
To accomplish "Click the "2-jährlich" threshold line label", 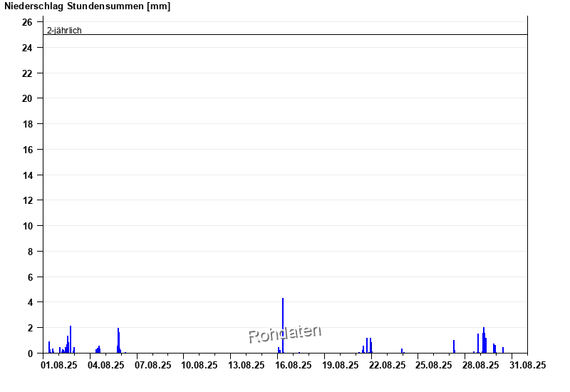I will click(64, 31).
